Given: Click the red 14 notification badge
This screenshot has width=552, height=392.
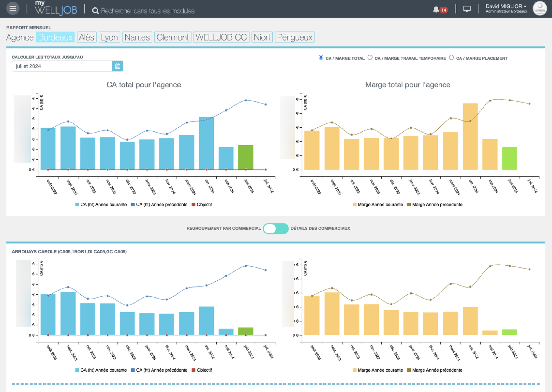Looking at the screenshot, I should [444, 10].
